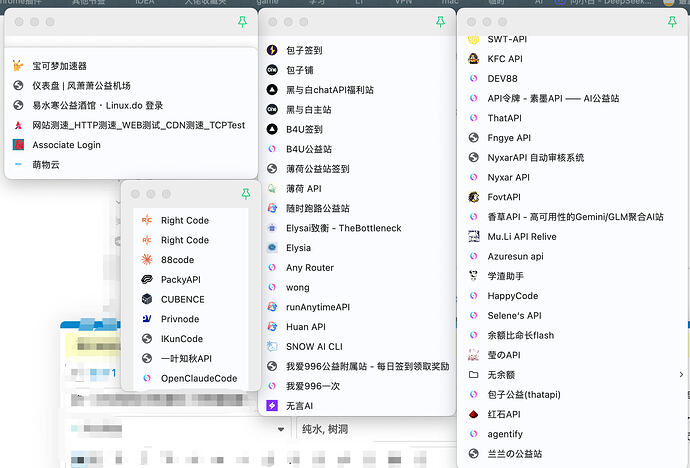This screenshot has height=468, width=690.
Task: Select 一叶知秋API bookmark
Action: coord(186,358)
